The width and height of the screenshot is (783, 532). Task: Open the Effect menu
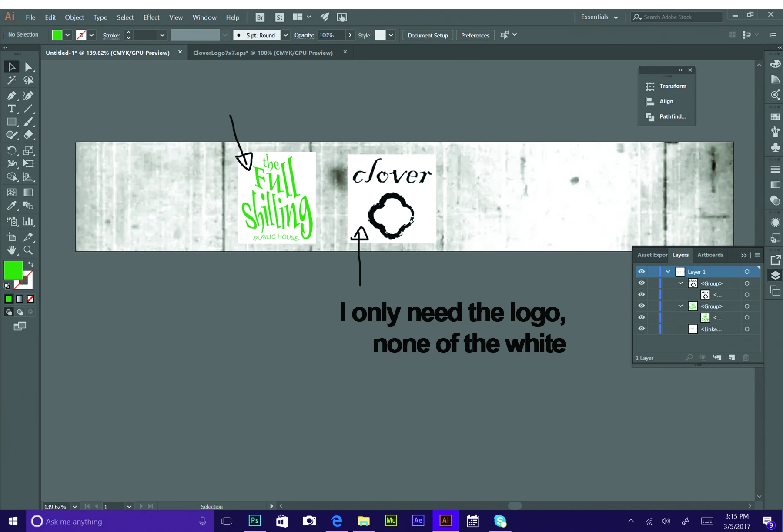pyautogui.click(x=151, y=17)
